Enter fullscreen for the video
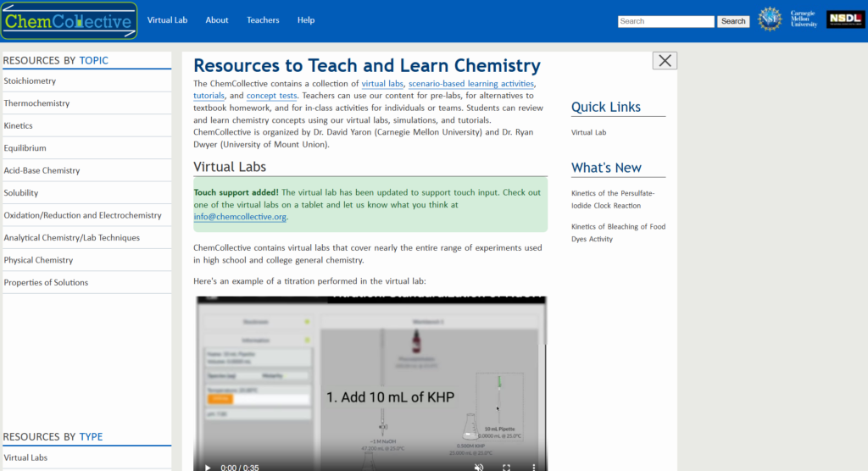 506,468
